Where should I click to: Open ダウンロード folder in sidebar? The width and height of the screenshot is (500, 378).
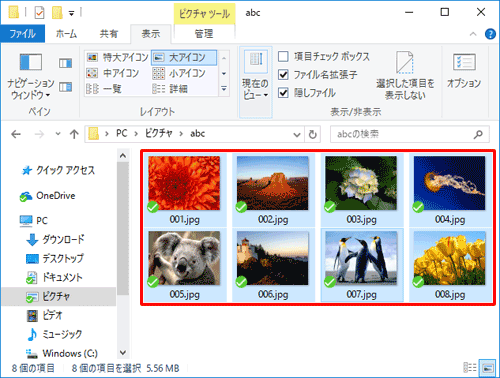click(x=55, y=240)
